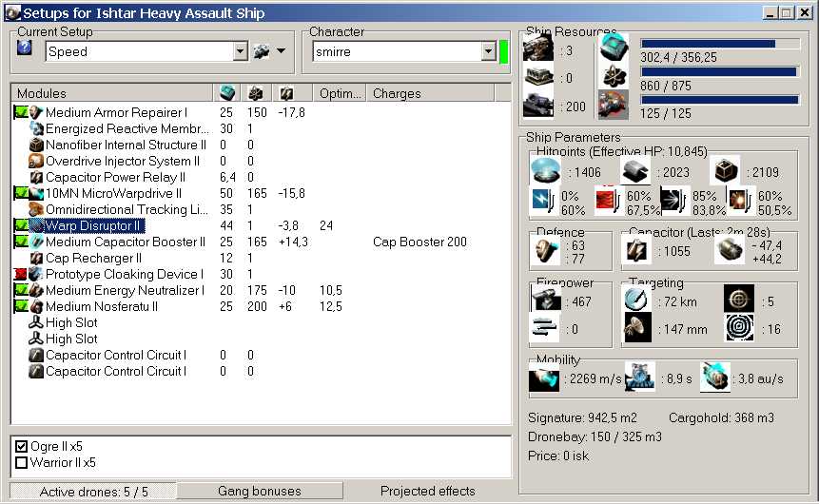Click the powergrid resource icon
The height and width of the screenshot is (504, 819).
coord(614,76)
